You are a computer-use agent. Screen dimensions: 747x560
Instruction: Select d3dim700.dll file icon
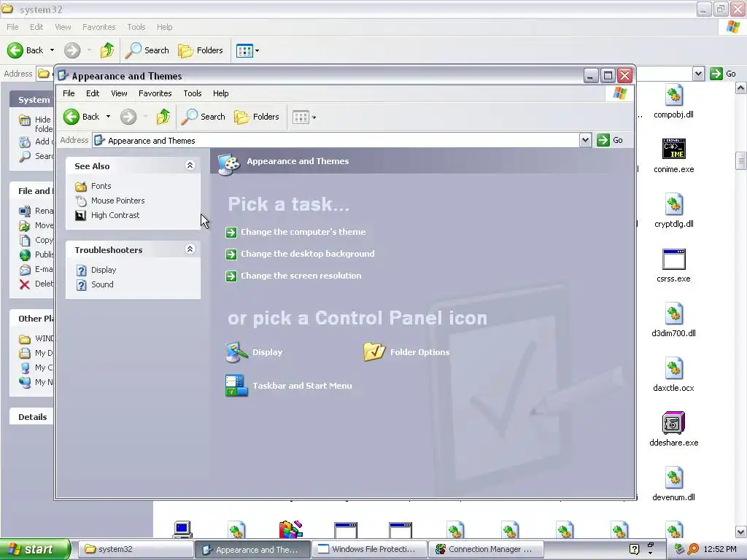673,314
